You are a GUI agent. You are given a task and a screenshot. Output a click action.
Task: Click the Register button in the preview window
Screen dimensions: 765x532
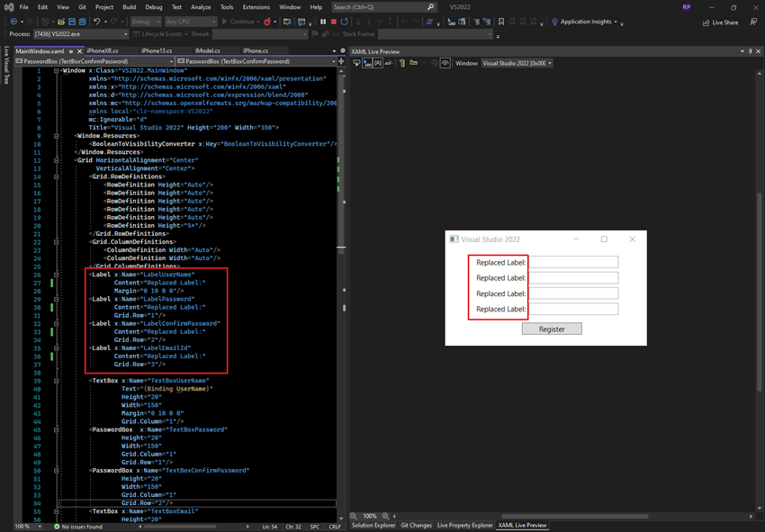[551, 329]
